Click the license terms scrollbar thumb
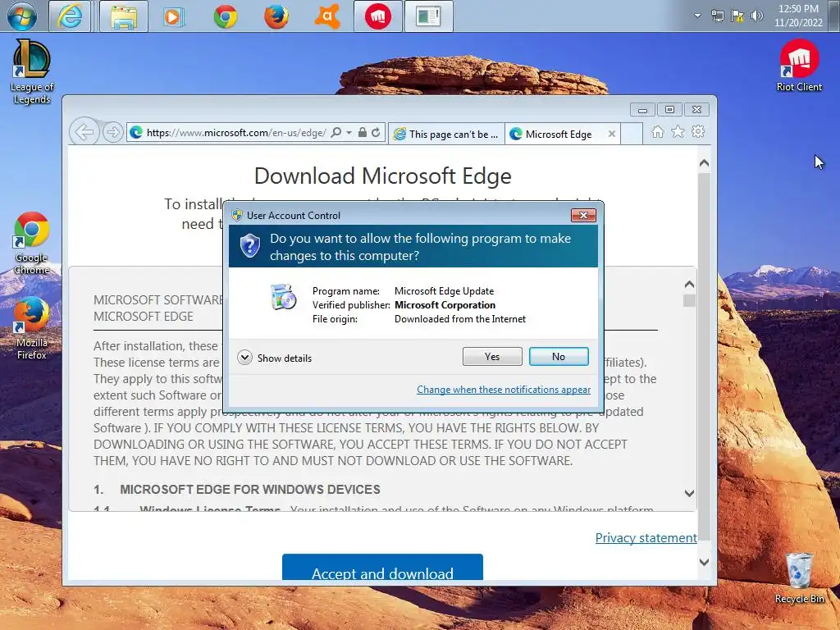The height and width of the screenshot is (630, 840). pyautogui.click(x=689, y=300)
